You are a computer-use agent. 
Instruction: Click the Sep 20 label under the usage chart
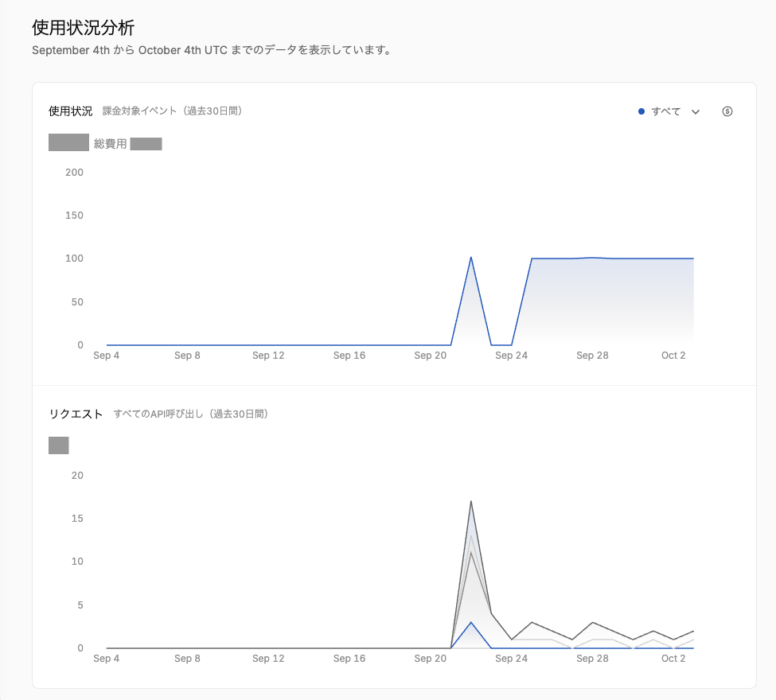(430, 356)
